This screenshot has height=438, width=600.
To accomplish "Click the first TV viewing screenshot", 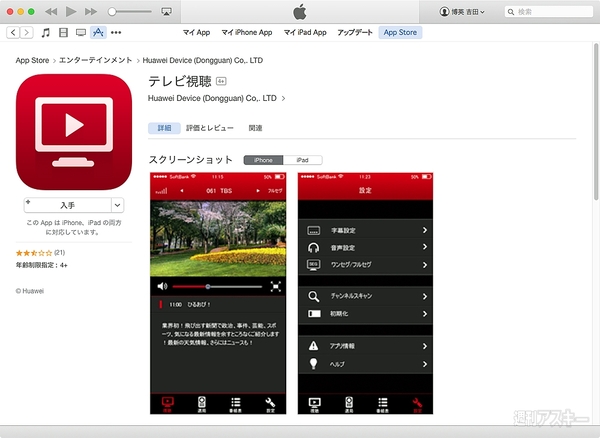I will tap(218, 293).
